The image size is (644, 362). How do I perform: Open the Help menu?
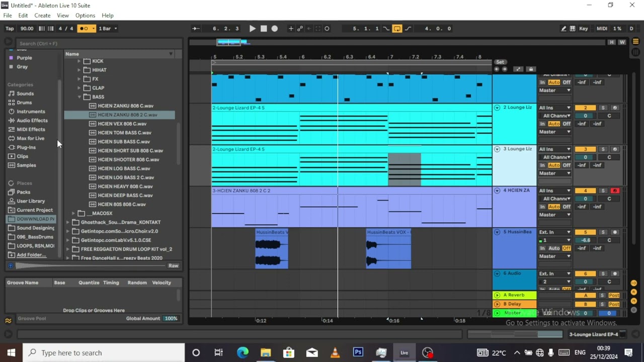pos(108,16)
